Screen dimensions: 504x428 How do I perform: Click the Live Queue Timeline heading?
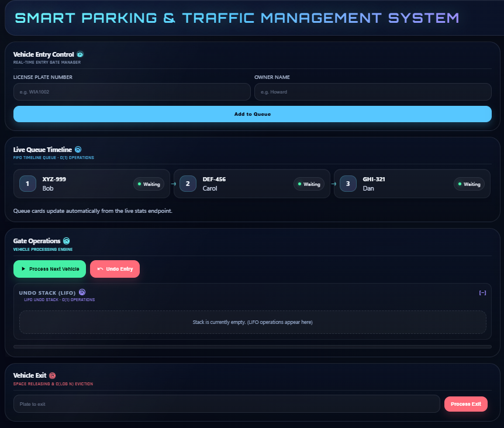(43, 150)
